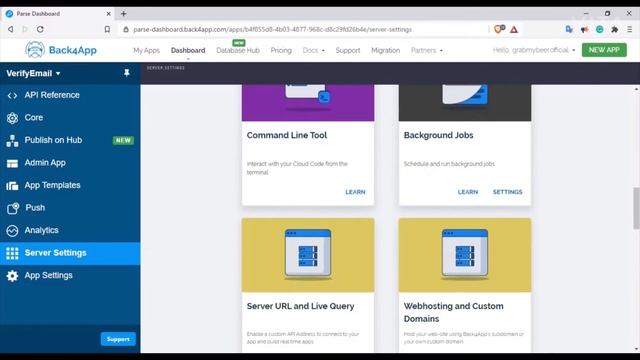Open Brave Shields lion icon

[x=499, y=29]
